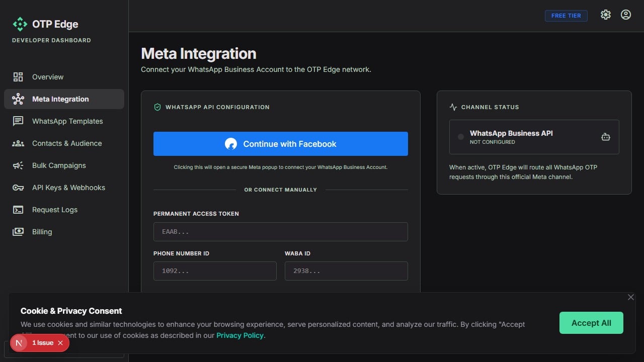Image resolution: width=644 pixels, height=362 pixels.
Task: Click the OR CONNECT MANUALLY label
Action: click(281, 190)
